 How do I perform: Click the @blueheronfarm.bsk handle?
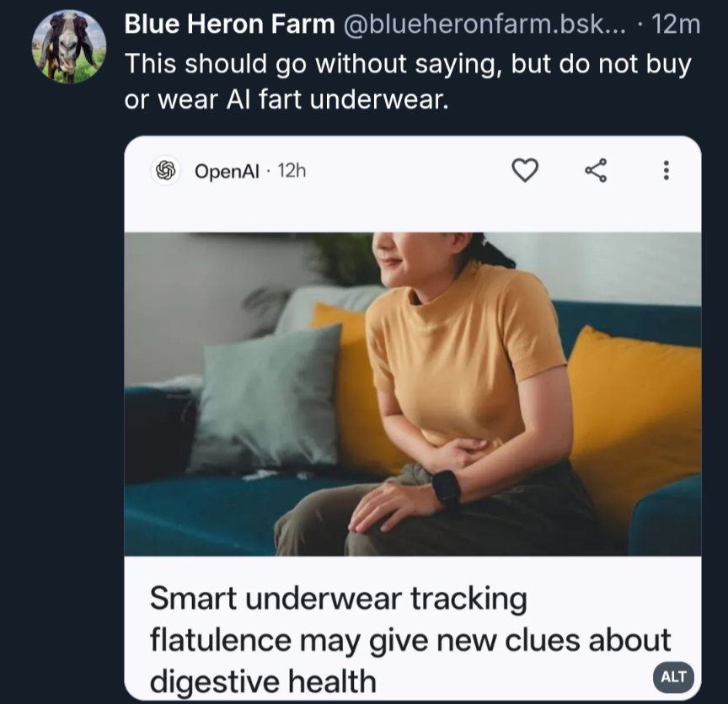[x=484, y=24]
